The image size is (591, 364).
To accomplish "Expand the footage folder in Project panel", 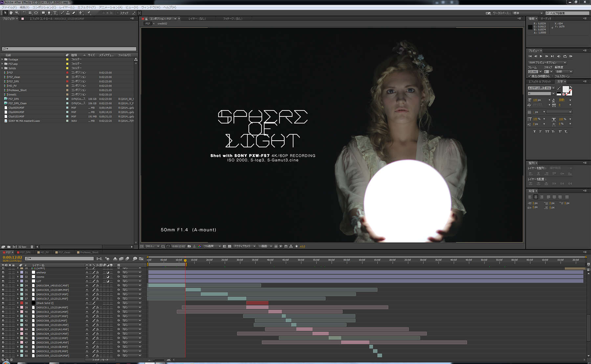I will (x=2, y=59).
